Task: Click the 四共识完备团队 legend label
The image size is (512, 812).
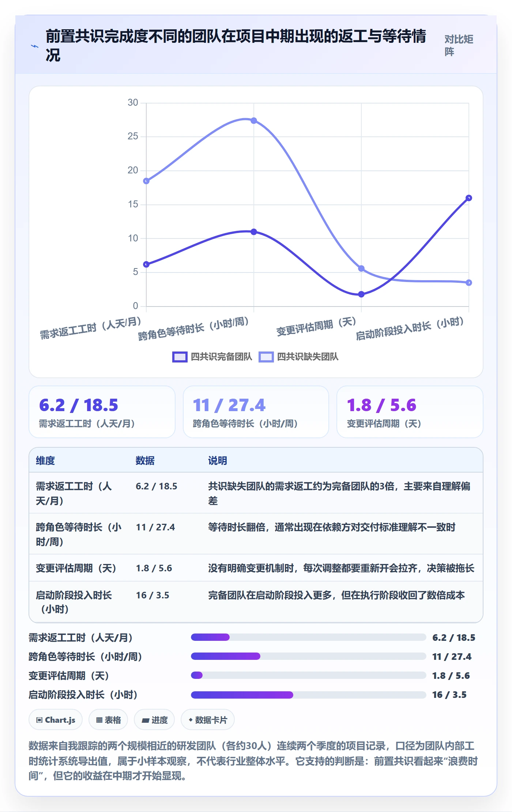Action: coord(222,357)
